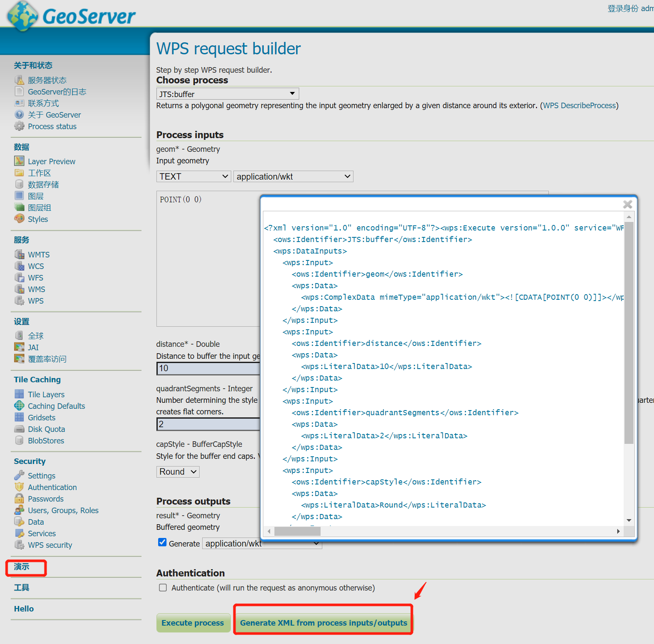This screenshot has width=654, height=644.
Task: Click the Styles palette icon in sidebar
Action: point(19,219)
